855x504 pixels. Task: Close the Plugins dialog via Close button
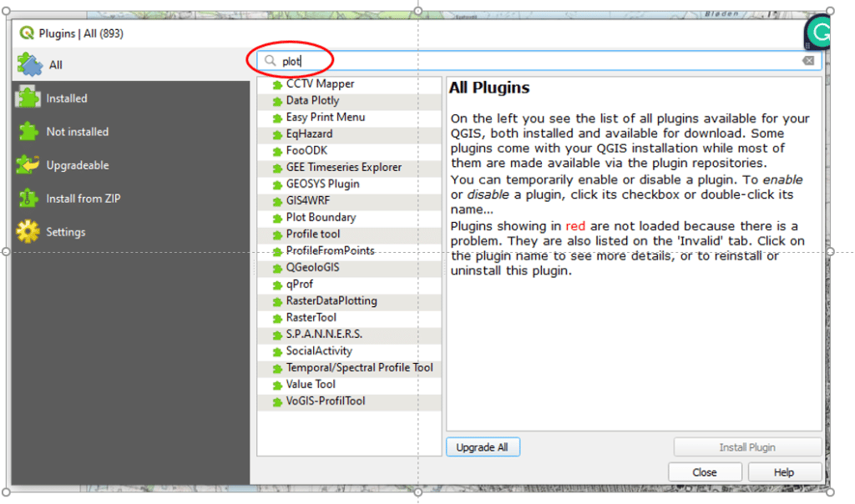coord(705,472)
